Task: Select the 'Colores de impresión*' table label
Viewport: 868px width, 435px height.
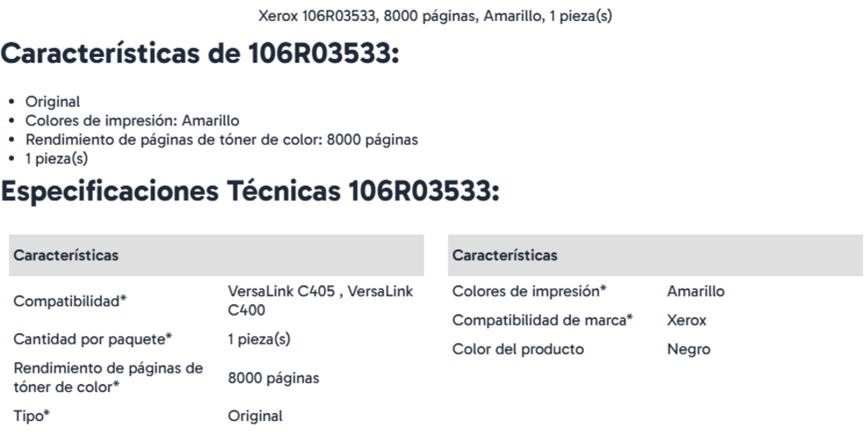Action: click(x=530, y=291)
